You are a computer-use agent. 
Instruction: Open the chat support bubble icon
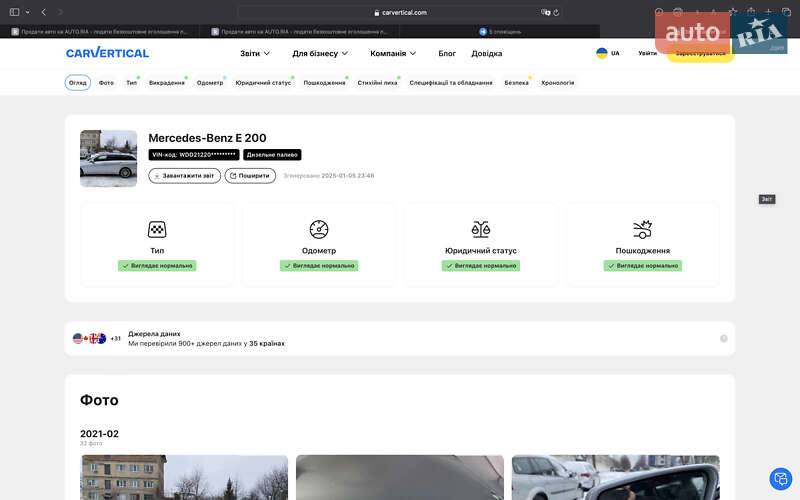[780, 479]
